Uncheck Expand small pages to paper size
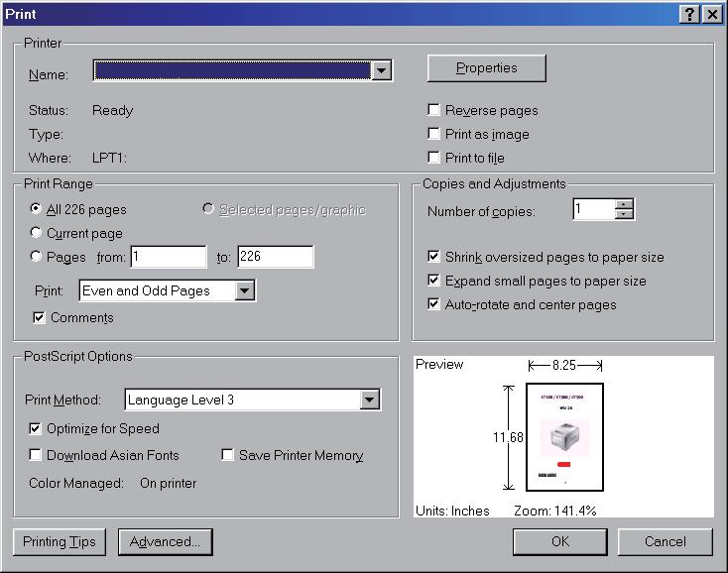728x573 pixels. click(433, 280)
